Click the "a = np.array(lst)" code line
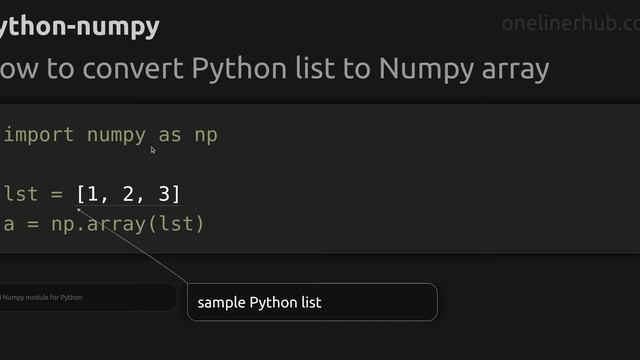The image size is (640, 360). point(104,224)
